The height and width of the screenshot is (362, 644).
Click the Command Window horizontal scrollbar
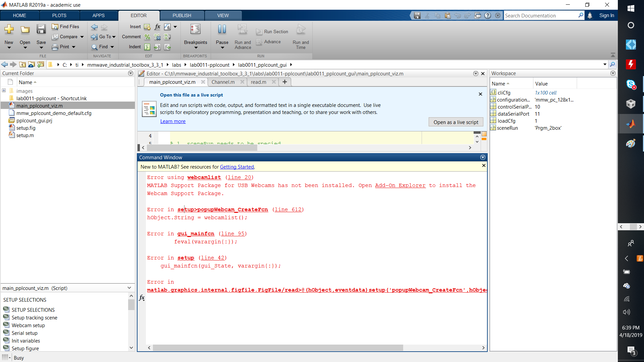tap(278, 348)
